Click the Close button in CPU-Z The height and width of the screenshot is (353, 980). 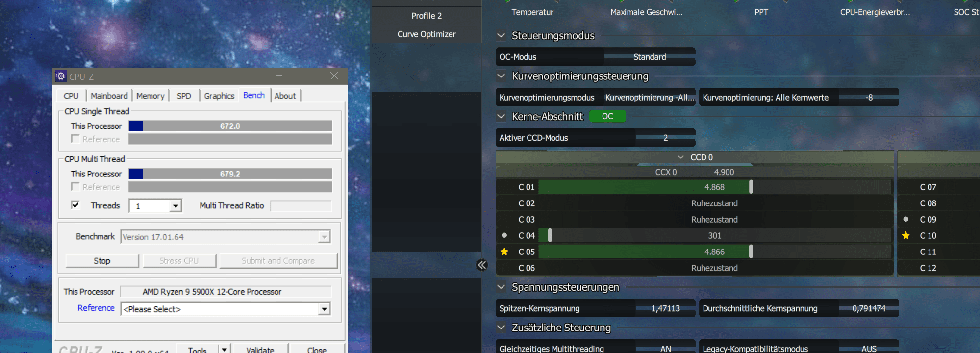(x=317, y=349)
